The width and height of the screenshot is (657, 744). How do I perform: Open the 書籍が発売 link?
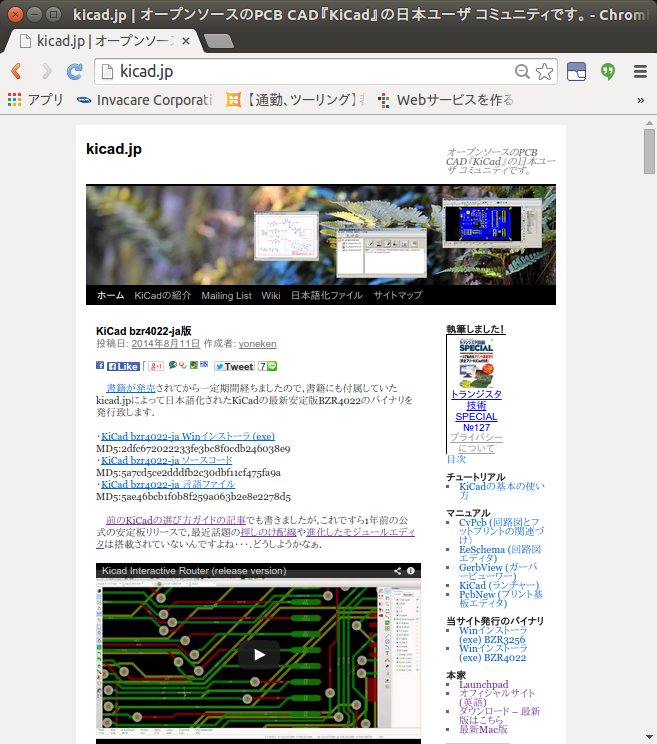131,388
